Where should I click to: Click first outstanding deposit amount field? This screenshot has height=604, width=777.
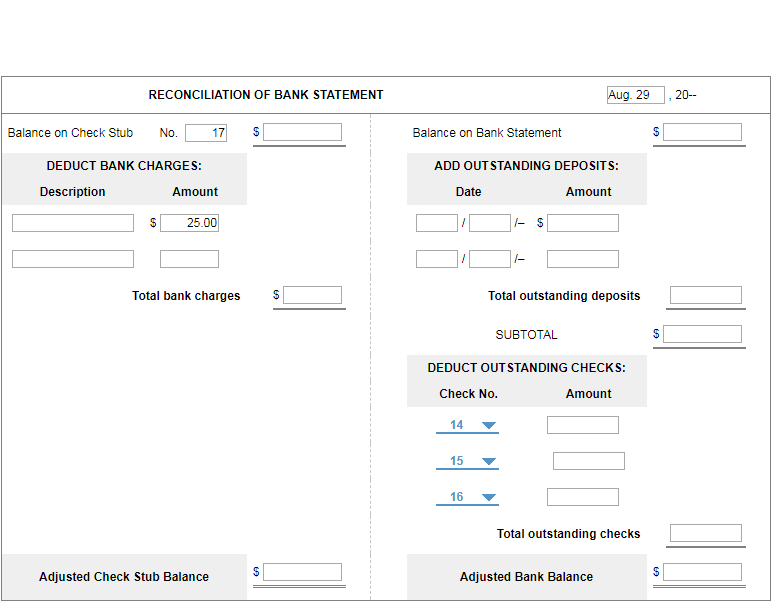pyautogui.click(x=583, y=223)
